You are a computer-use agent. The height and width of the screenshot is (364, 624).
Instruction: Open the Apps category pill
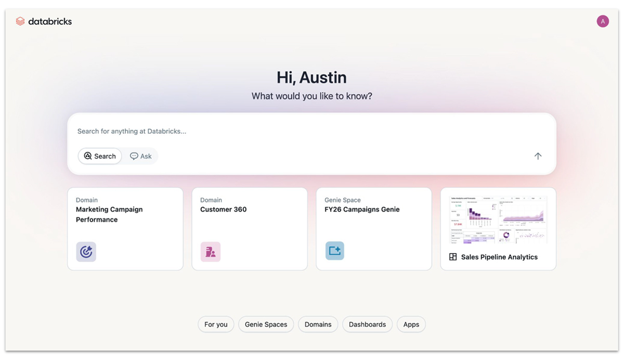click(x=411, y=324)
